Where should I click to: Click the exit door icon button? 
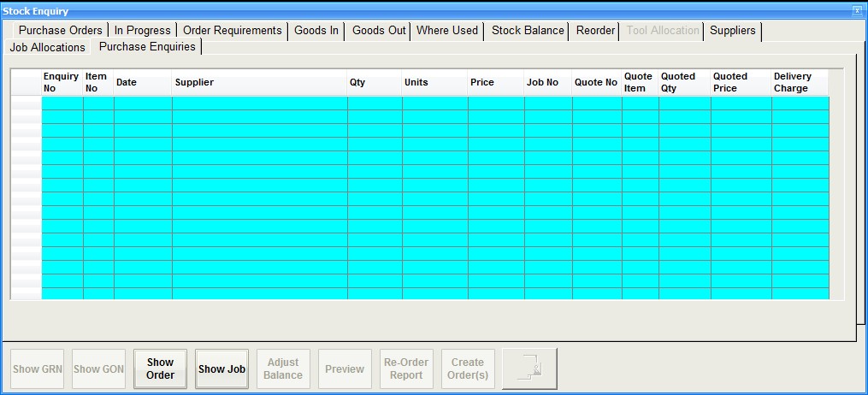point(529,368)
